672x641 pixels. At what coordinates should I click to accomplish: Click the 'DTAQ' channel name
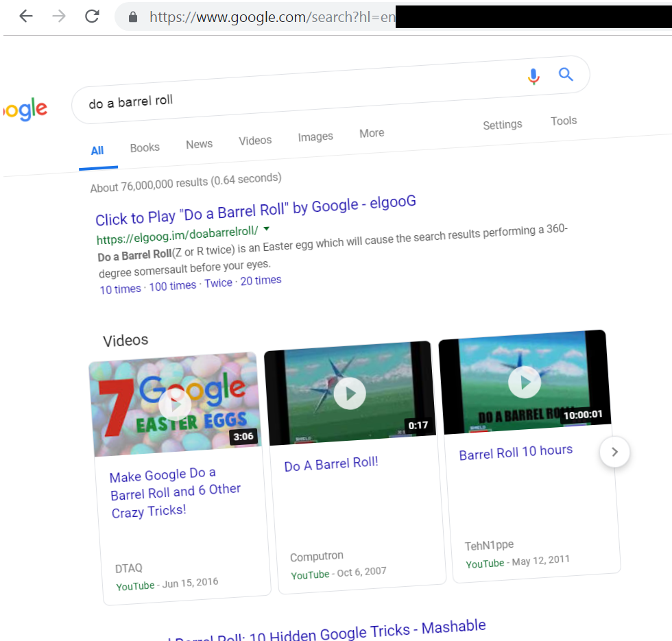click(x=129, y=568)
